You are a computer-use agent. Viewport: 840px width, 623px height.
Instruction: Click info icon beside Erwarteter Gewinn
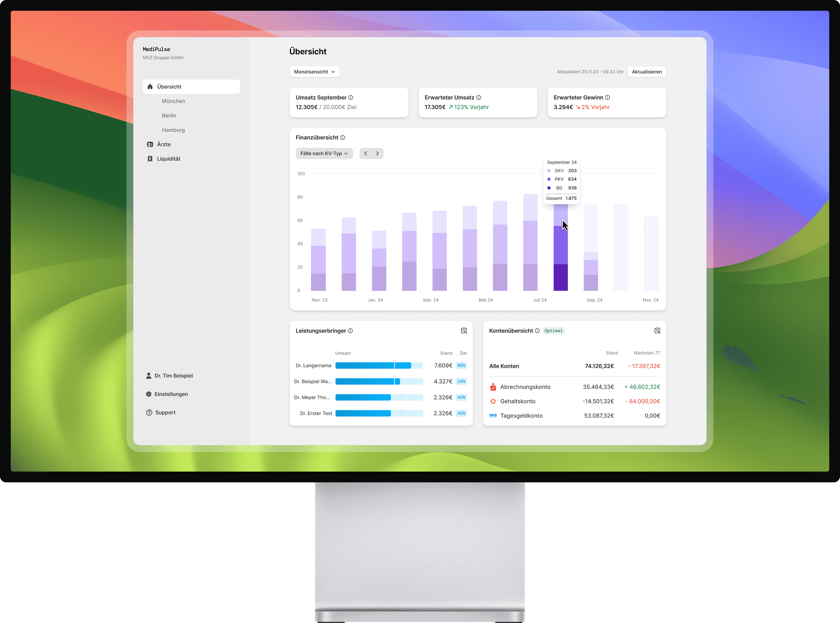pos(607,97)
